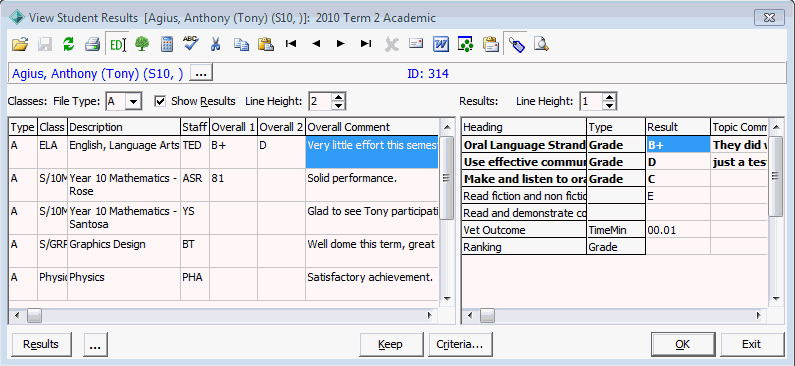Image resolution: width=795 pixels, height=366 pixels.
Task: Click the envelope card icon
Action: pyautogui.click(x=416, y=44)
